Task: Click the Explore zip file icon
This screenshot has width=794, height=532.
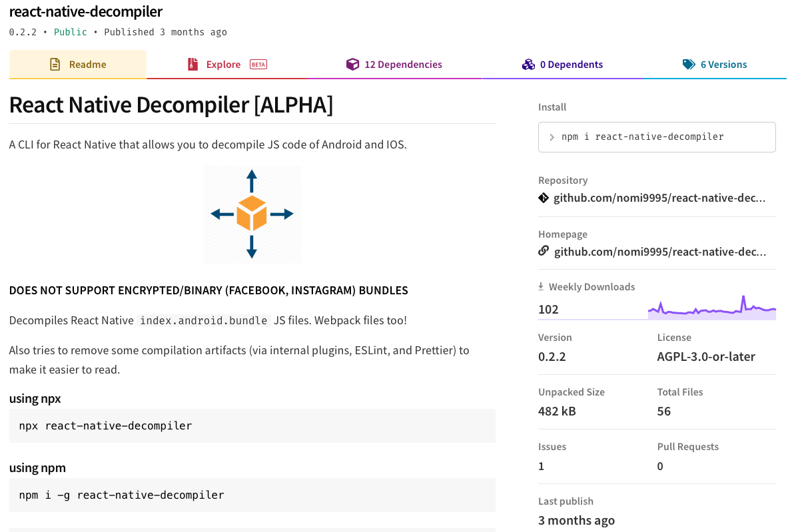Action: pos(193,65)
